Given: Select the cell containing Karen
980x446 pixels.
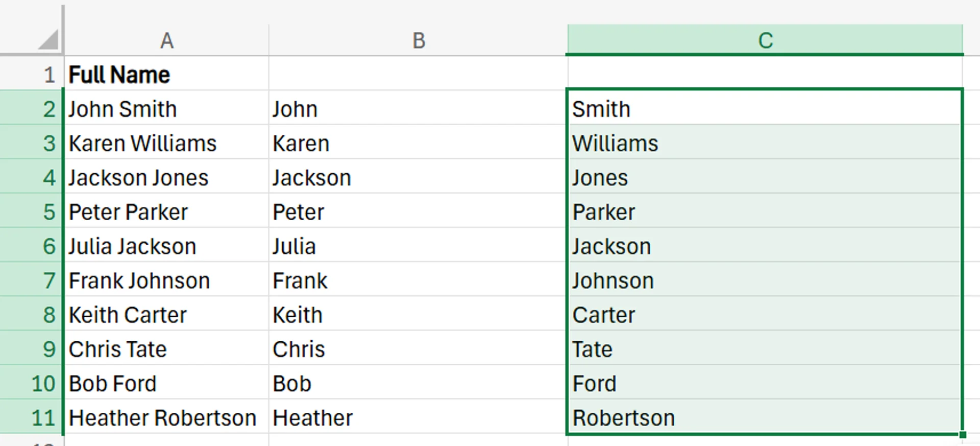Looking at the screenshot, I should pos(418,143).
